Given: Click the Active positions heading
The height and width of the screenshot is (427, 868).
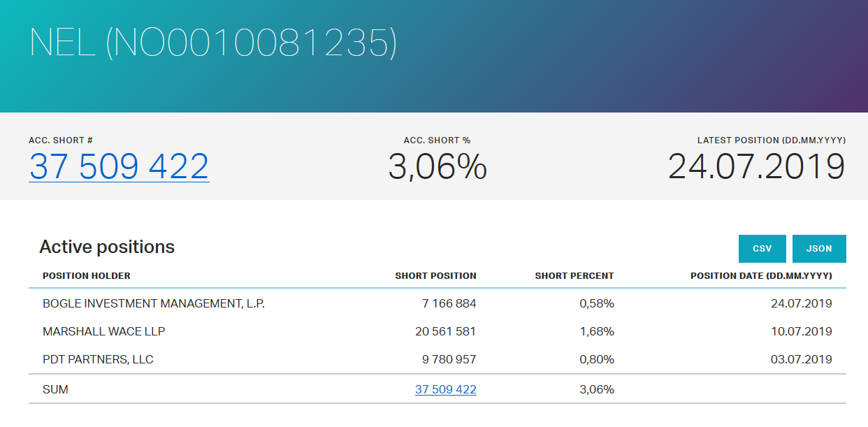Looking at the screenshot, I should [x=107, y=247].
